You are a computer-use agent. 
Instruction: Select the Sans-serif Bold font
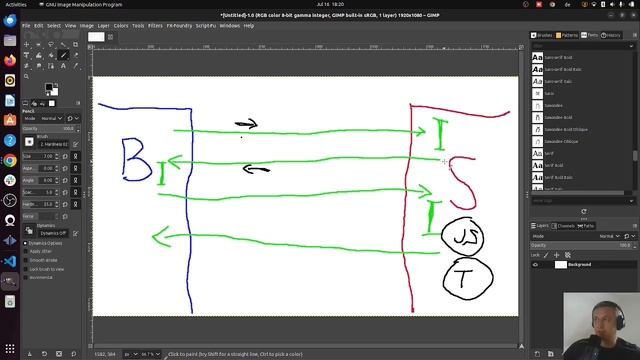[558, 57]
